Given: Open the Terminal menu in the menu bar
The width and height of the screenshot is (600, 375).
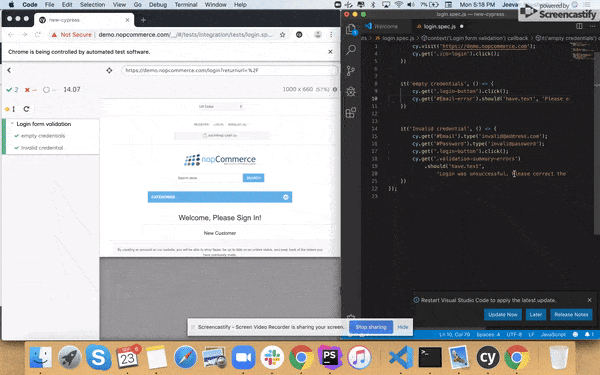Looking at the screenshot, I should click(x=186, y=5).
